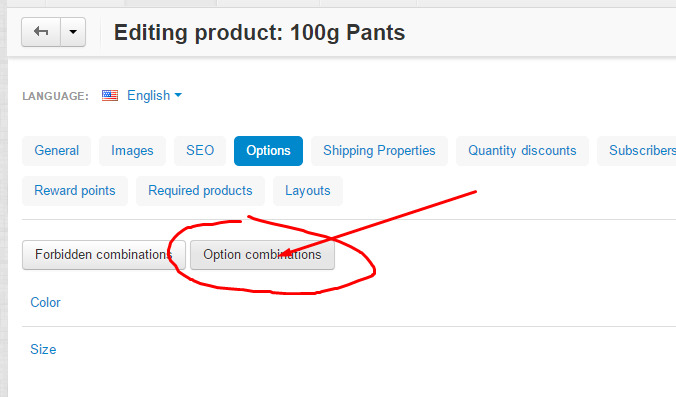Open the Size option link
The width and height of the screenshot is (676, 397).
[x=43, y=350]
